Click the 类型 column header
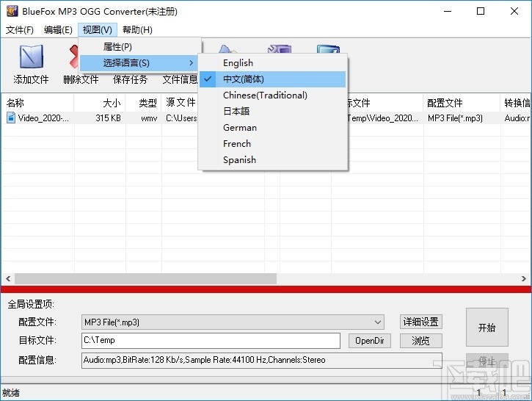This screenshot has height=401, width=532. pos(144,103)
